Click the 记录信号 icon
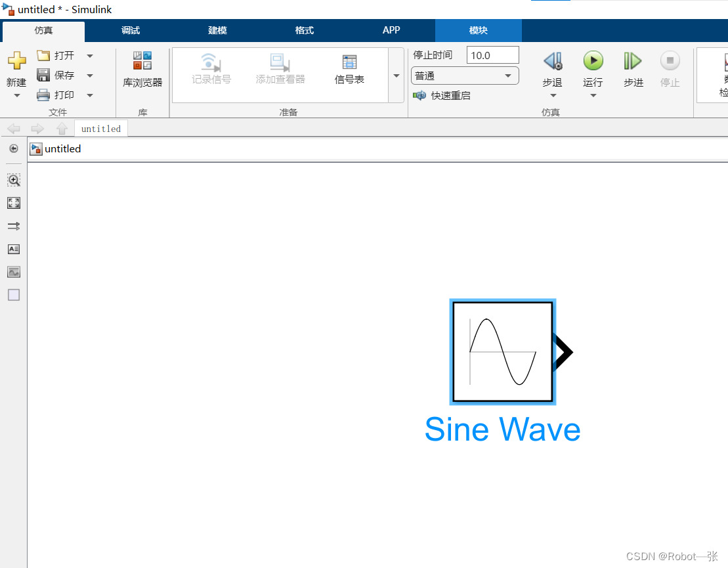Image resolution: width=728 pixels, height=568 pixels. click(x=211, y=62)
